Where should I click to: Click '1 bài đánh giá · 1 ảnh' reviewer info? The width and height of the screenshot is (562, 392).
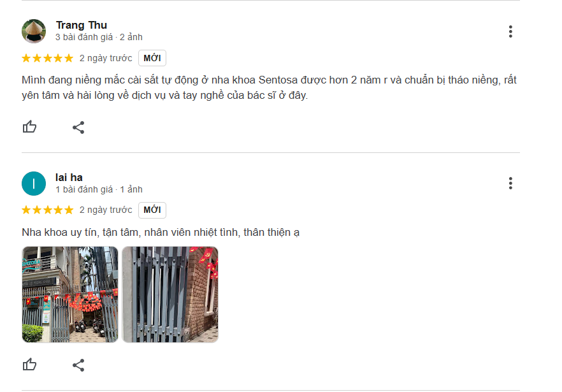pyautogui.click(x=99, y=189)
